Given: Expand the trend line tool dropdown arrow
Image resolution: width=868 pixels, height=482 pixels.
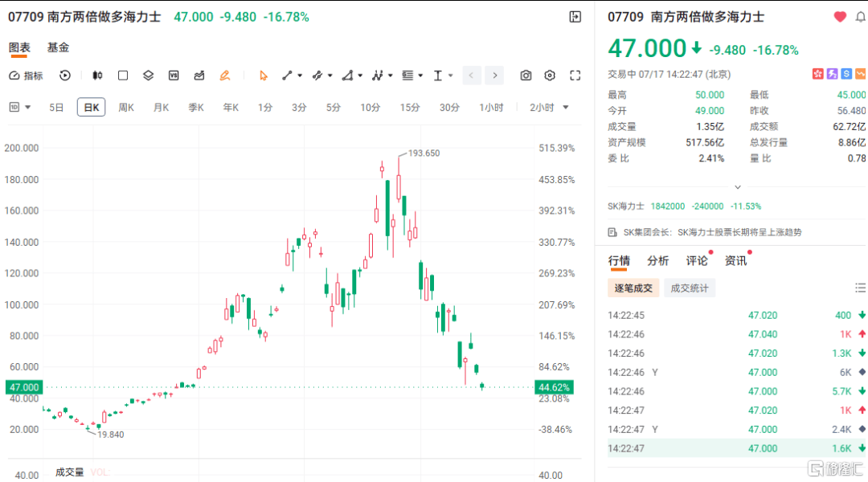Looking at the screenshot, I should [x=300, y=76].
